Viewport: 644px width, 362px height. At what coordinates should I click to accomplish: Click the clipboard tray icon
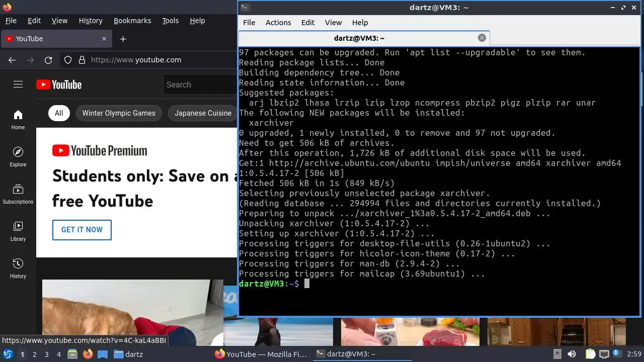click(x=590, y=354)
